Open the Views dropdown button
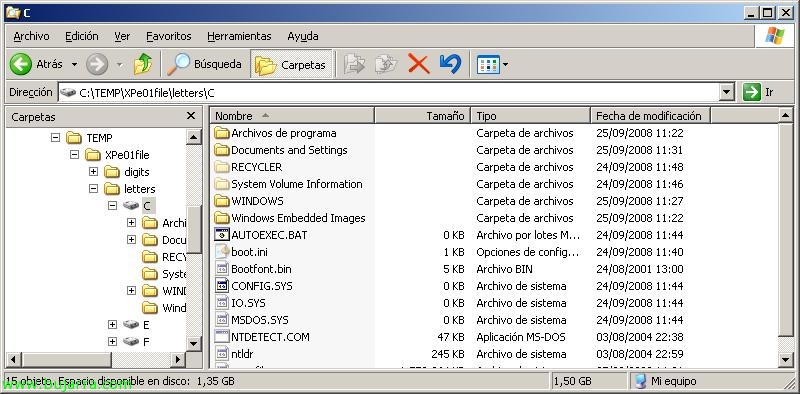Screen dimensions: 800x394 coord(492,64)
